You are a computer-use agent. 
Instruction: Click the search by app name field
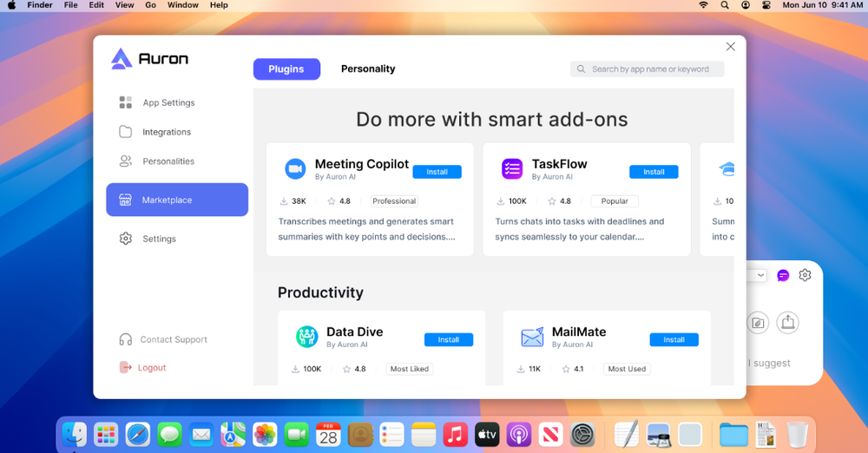(648, 69)
